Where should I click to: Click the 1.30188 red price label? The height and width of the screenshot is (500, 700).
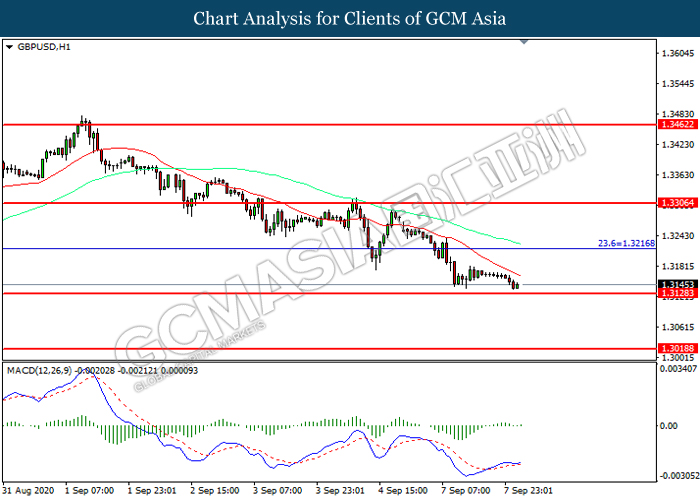pyautogui.click(x=678, y=348)
